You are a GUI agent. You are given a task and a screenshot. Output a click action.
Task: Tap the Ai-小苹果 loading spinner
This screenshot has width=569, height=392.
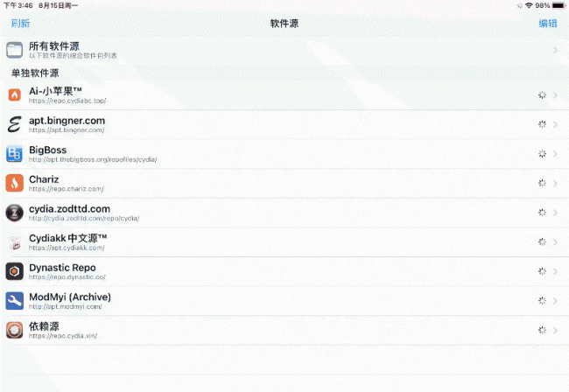(542, 95)
